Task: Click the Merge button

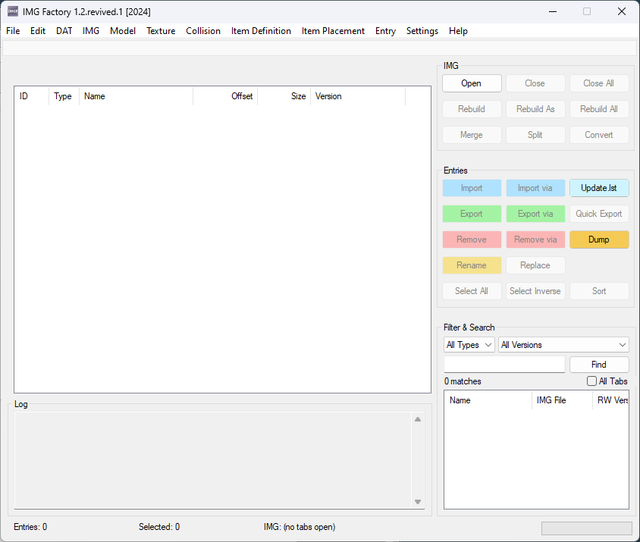Action: click(x=471, y=135)
